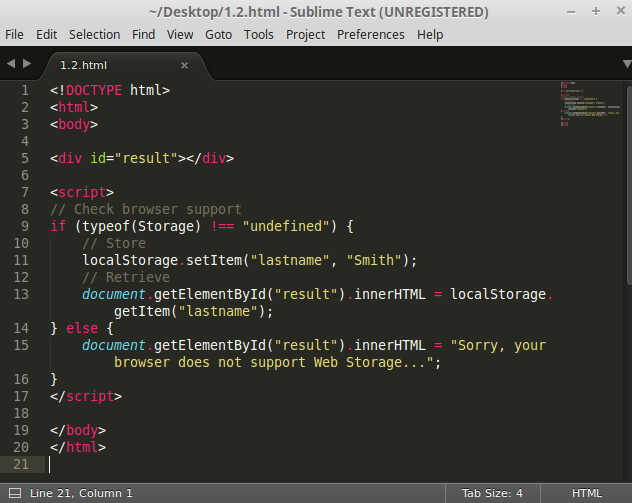Go to next tab with right arrow
Screen dimensions: 632x503
pyautogui.click(x=27, y=64)
